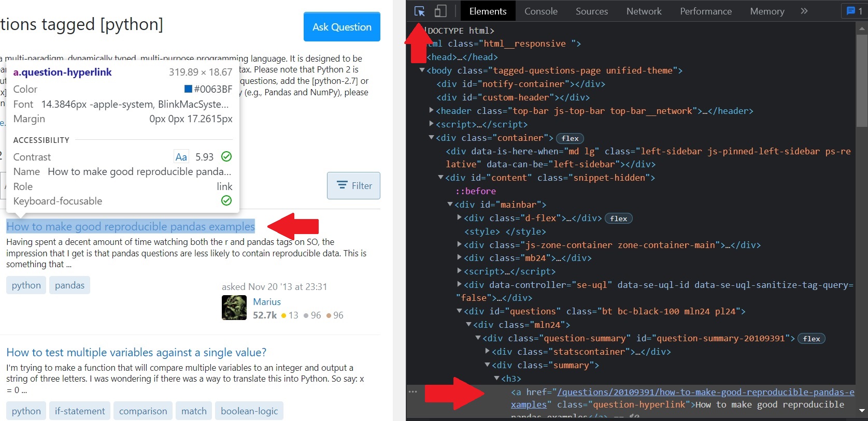Select the if-statement tag
Image resolution: width=868 pixels, height=421 pixels.
pos(80,411)
